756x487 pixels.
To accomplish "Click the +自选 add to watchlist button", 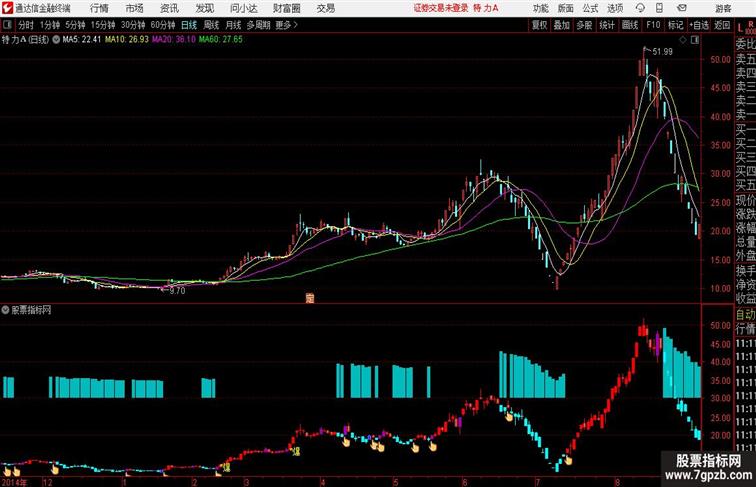I will click(699, 25).
